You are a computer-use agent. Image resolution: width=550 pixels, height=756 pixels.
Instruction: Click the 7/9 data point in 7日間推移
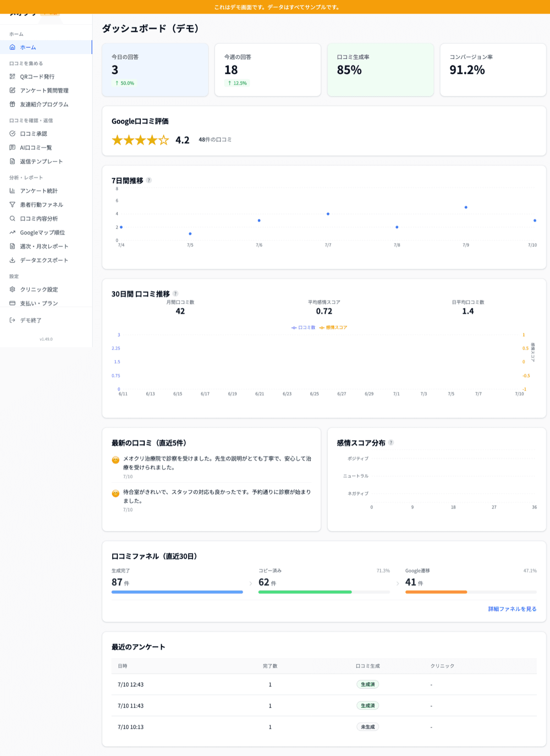(x=466, y=207)
